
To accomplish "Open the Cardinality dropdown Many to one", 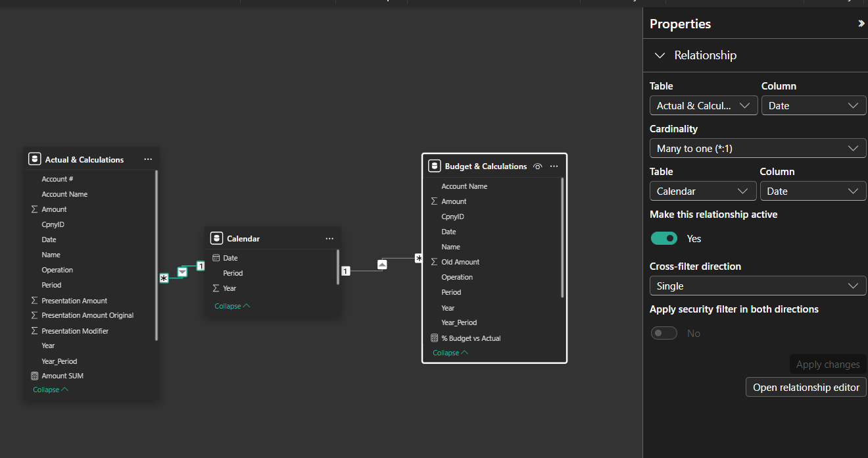I will click(x=758, y=149).
